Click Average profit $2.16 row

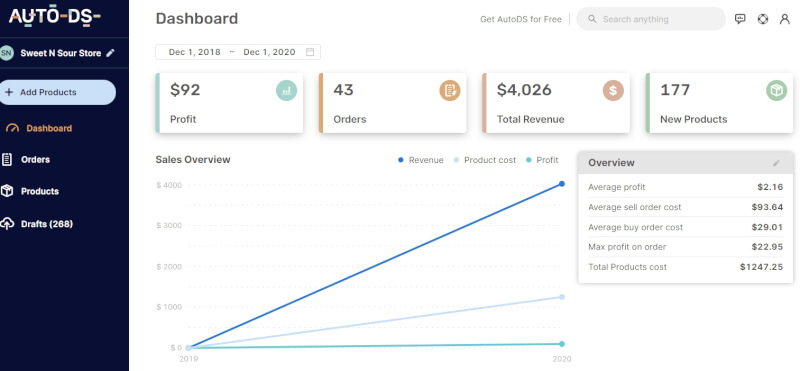(685, 187)
